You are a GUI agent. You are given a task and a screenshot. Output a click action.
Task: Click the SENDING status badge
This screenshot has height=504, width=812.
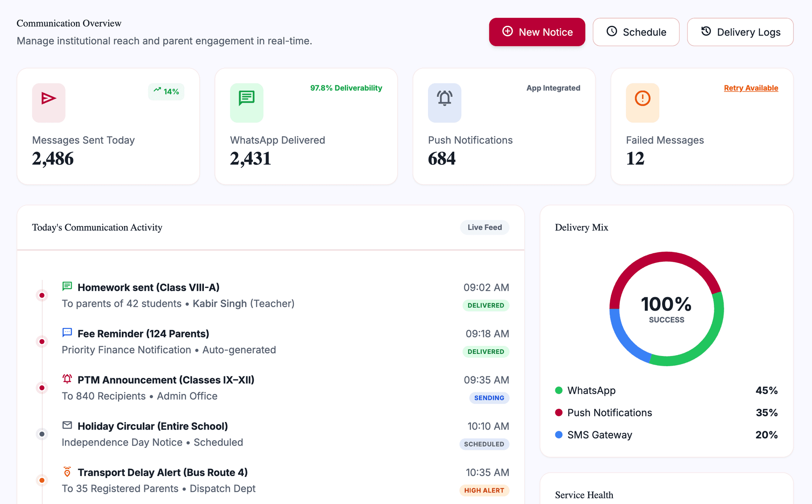(489, 398)
